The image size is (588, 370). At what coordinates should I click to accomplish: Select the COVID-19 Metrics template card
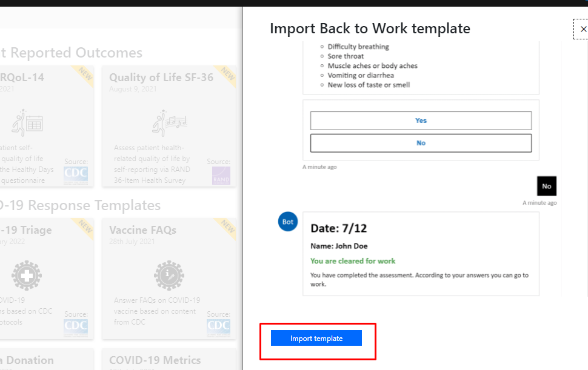click(x=169, y=360)
